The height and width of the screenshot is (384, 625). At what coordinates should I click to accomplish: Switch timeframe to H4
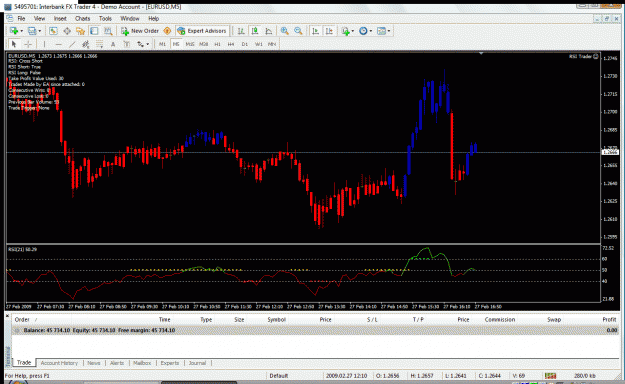click(231, 44)
